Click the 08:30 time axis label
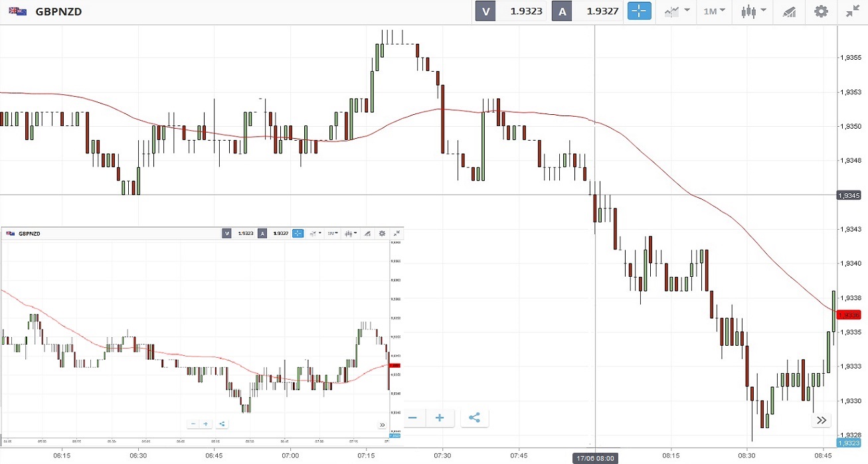 tap(747, 456)
